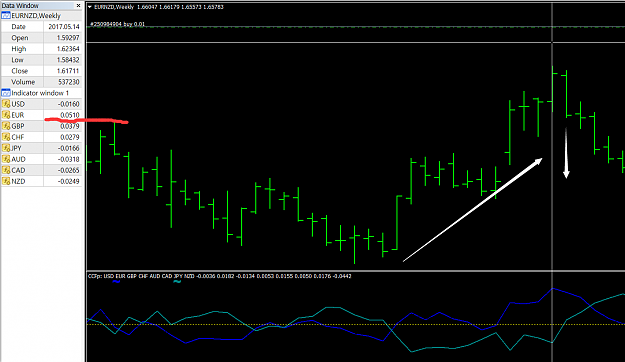Select the CHF value 0.0279

(70, 137)
